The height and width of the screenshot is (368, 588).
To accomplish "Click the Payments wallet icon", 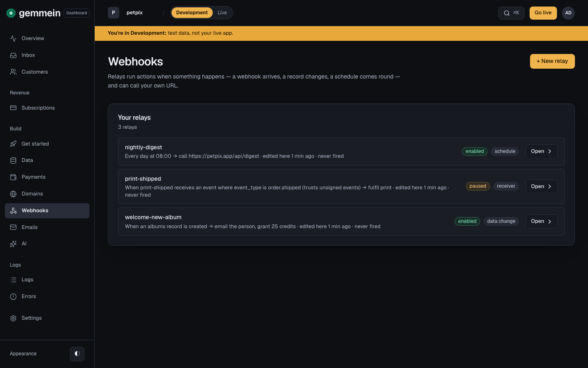I will 13,177.
